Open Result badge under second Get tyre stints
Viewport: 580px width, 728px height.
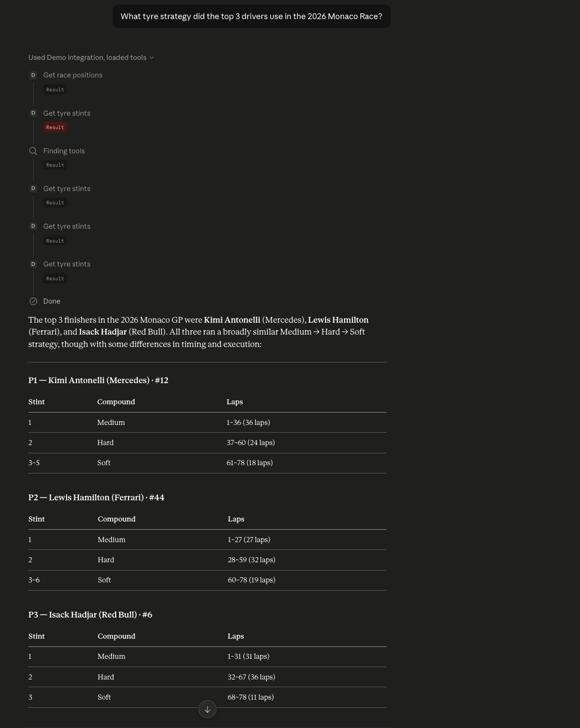tap(55, 203)
